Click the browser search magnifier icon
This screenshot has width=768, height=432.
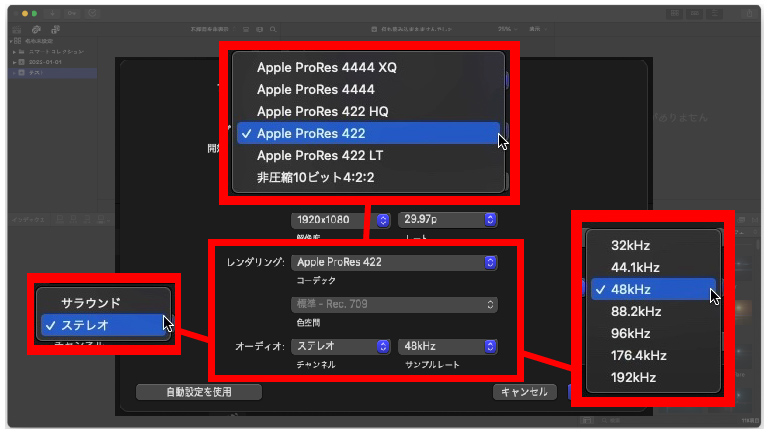point(273,29)
